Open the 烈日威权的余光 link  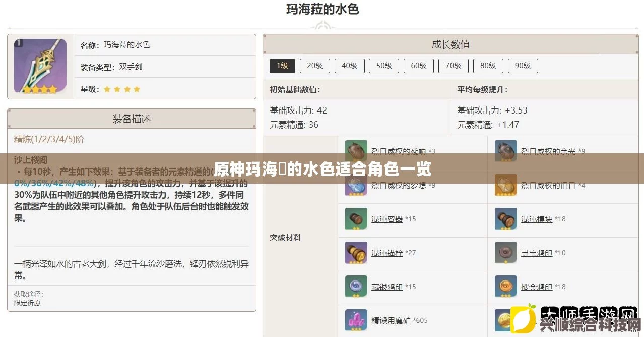point(548,151)
